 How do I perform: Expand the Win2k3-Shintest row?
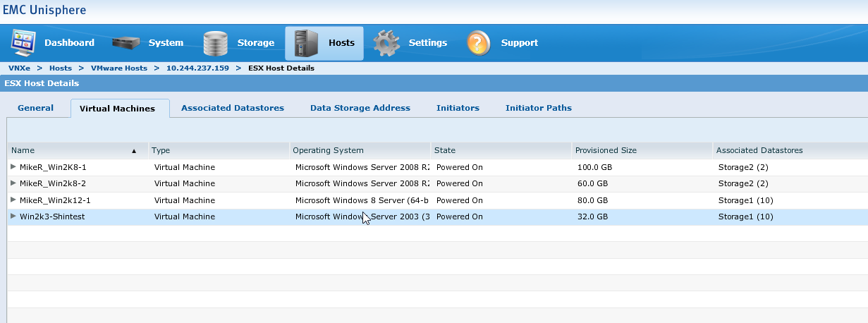click(13, 217)
